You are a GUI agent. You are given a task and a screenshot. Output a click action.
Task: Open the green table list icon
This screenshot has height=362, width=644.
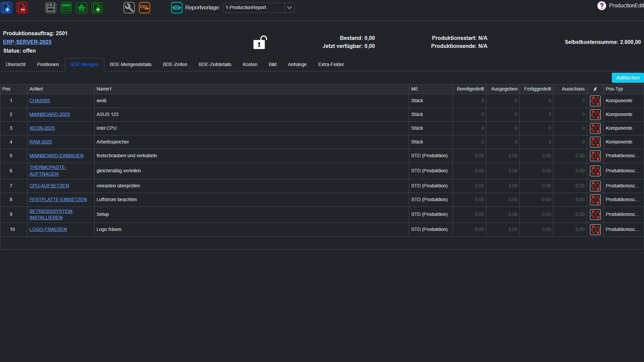(x=66, y=7)
